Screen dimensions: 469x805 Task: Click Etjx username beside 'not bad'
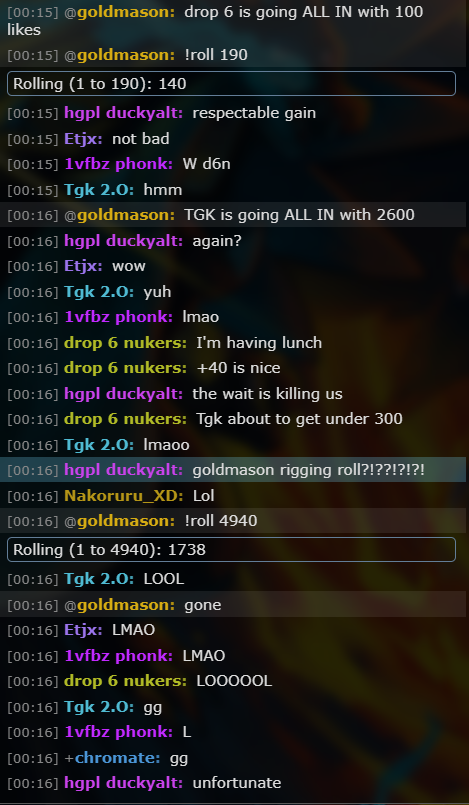[83, 139]
